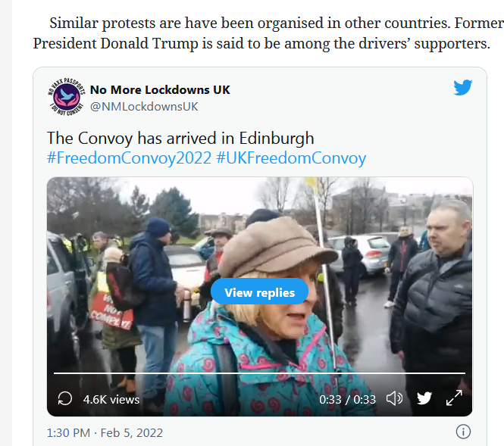Open the #UKFreedomConvoy hashtag
Image resolution: width=504 pixels, height=446 pixels.
(291, 158)
